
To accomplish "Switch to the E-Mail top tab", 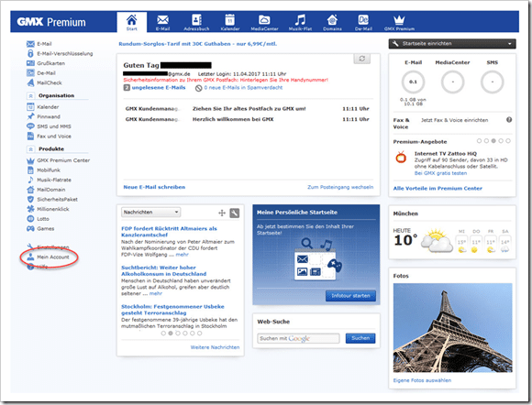I will (162, 23).
